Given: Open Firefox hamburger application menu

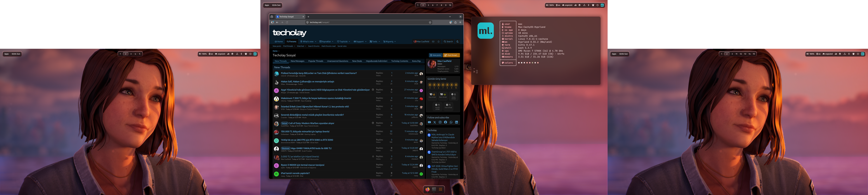Looking at the screenshot, I should (460, 22).
